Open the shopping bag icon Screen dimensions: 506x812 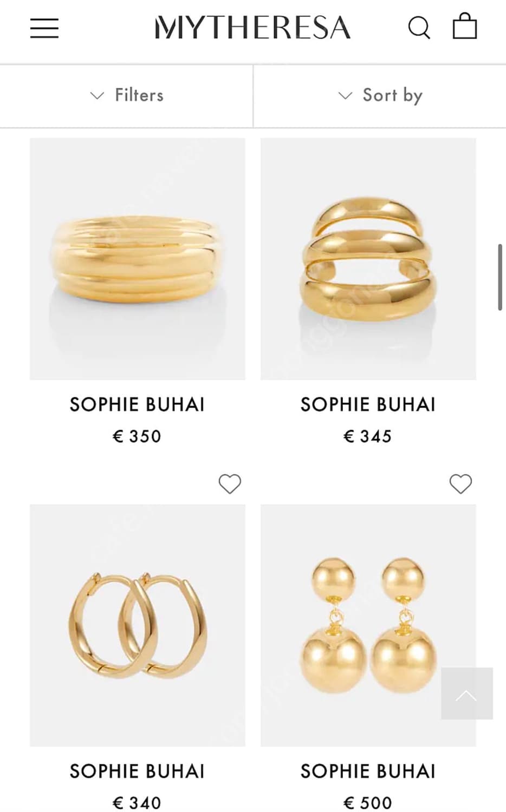tap(464, 27)
